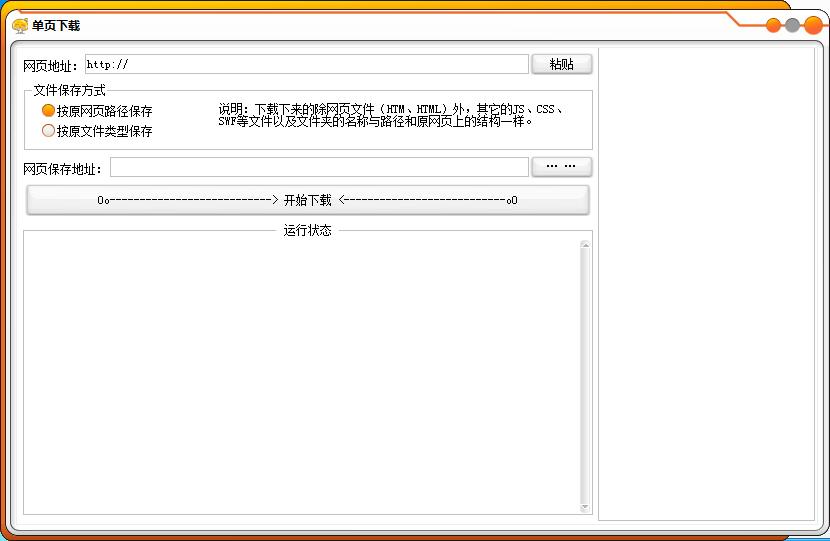The width and height of the screenshot is (830, 541).
Task: Click the 说明 description text
Action: [x=391, y=115]
